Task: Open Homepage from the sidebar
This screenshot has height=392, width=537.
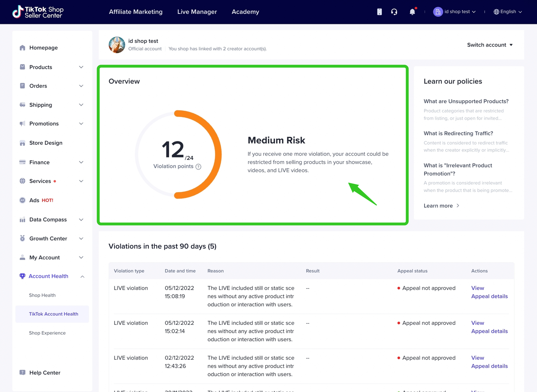Action: pyautogui.click(x=43, y=48)
